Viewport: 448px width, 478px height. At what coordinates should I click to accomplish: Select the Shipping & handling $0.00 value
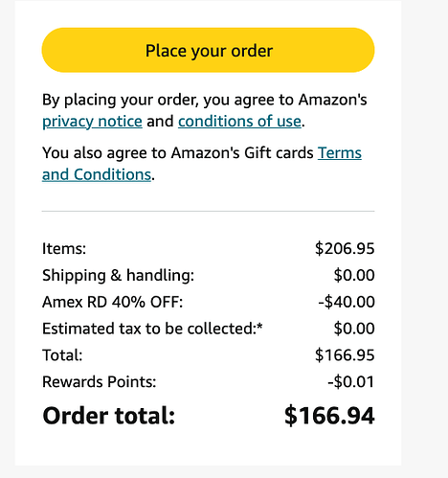pyautogui.click(x=354, y=275)
